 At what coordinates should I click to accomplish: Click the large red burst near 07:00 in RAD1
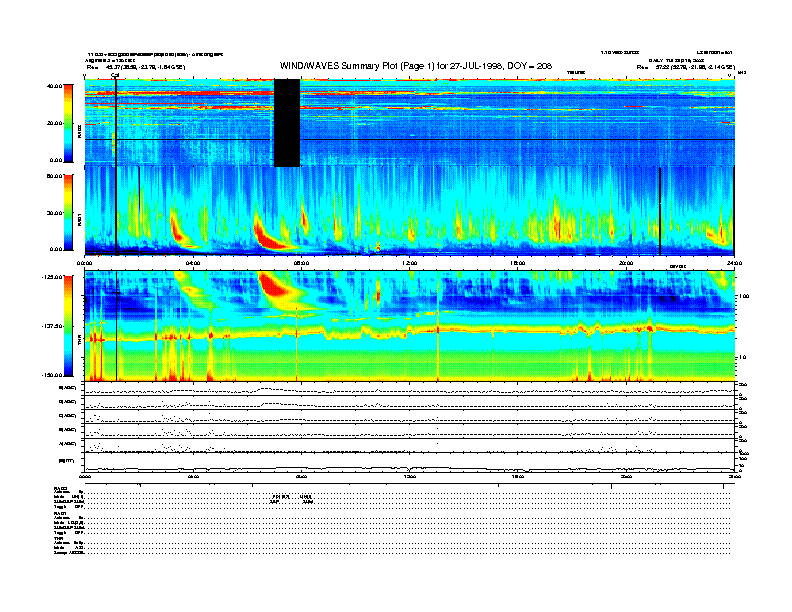tap(270, 236)
